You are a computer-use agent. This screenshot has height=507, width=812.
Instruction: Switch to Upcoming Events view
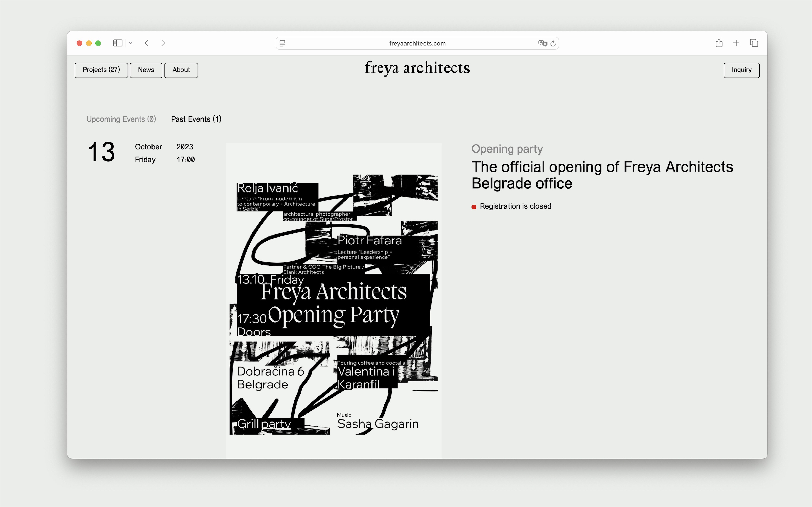(x=121, y=119)
